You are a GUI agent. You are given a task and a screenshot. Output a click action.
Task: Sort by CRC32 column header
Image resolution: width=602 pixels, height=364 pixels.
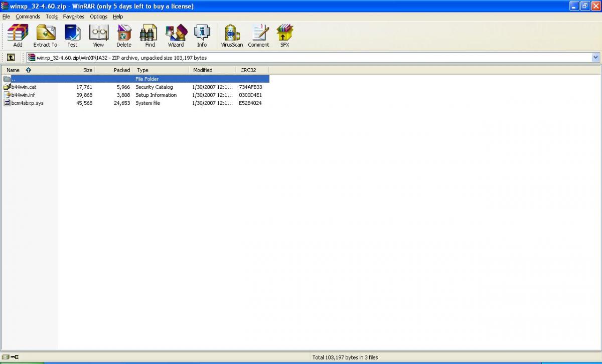(x=253, y=70)
